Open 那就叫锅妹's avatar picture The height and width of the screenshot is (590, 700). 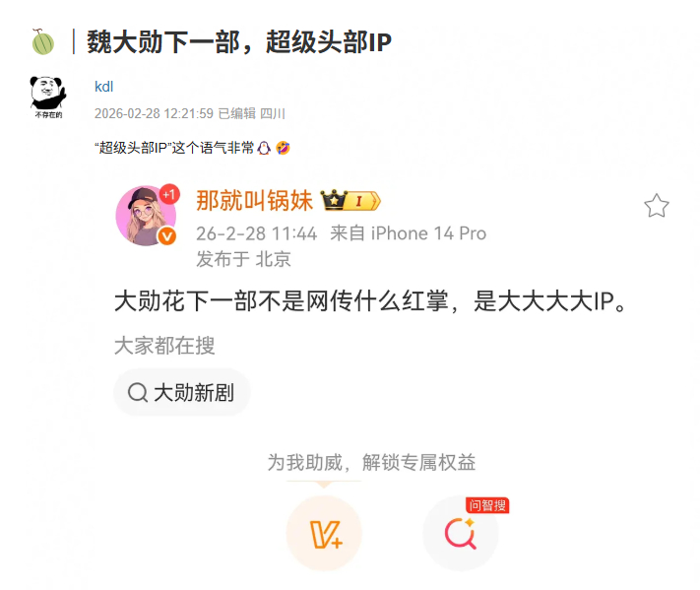[x=146, y=216]
